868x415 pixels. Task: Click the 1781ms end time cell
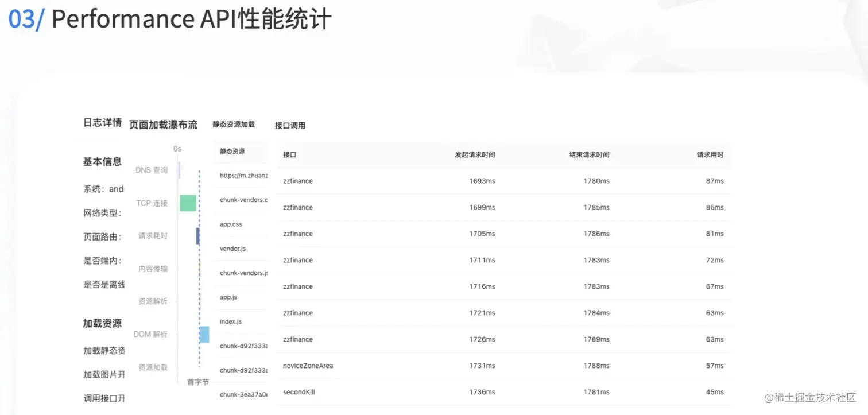[x=596, y=392]
